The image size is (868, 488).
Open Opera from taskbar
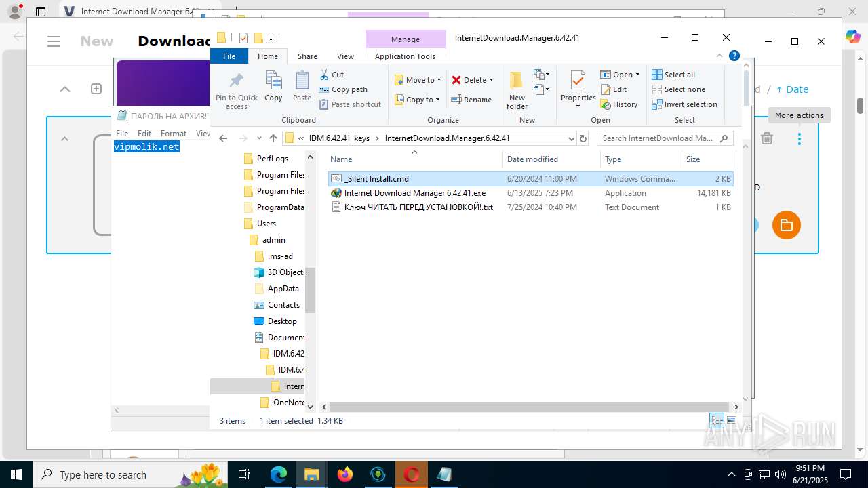412,474
